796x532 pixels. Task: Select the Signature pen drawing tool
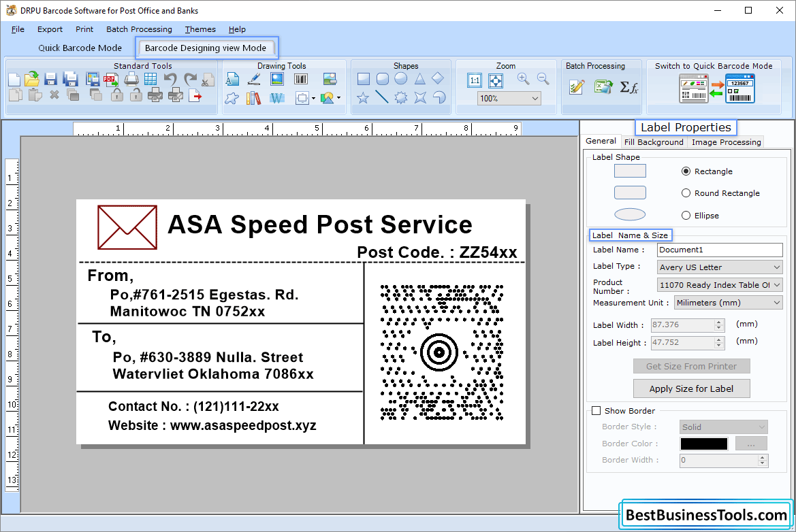[x=255, y=79]
